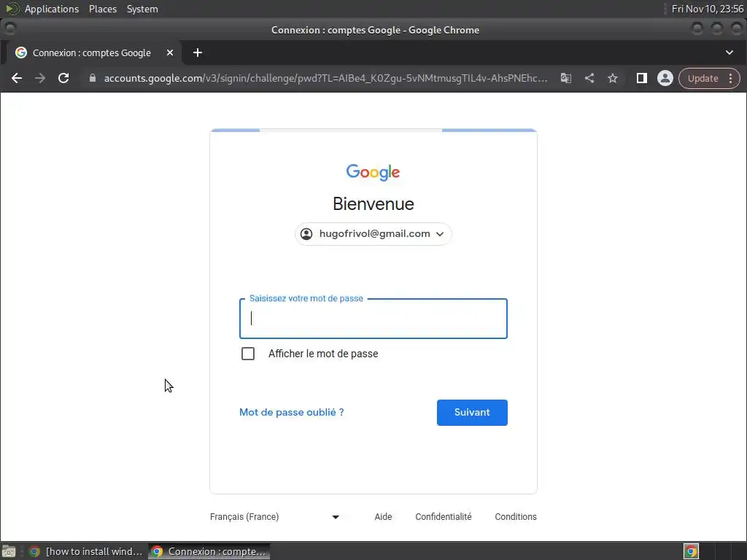This screenshot has height=560, width=747.
Task: Open Chrome's three-dot menu
Action: (x=730, y=78)
